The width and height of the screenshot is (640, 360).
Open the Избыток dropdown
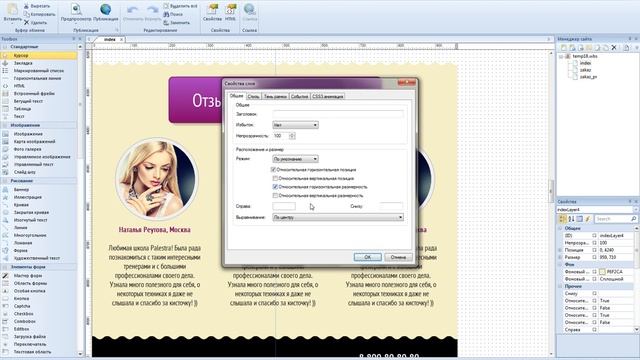pyautogui.click(x=295, y=125)
